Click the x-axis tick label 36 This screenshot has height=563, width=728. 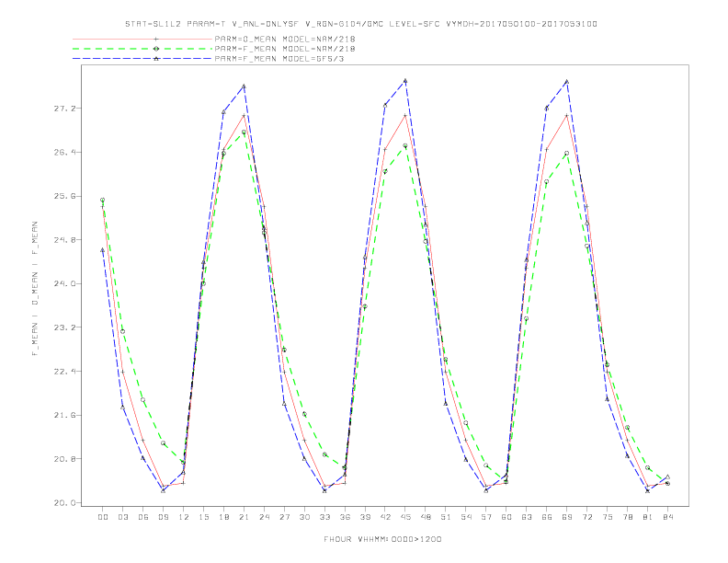tap(345, 517)
